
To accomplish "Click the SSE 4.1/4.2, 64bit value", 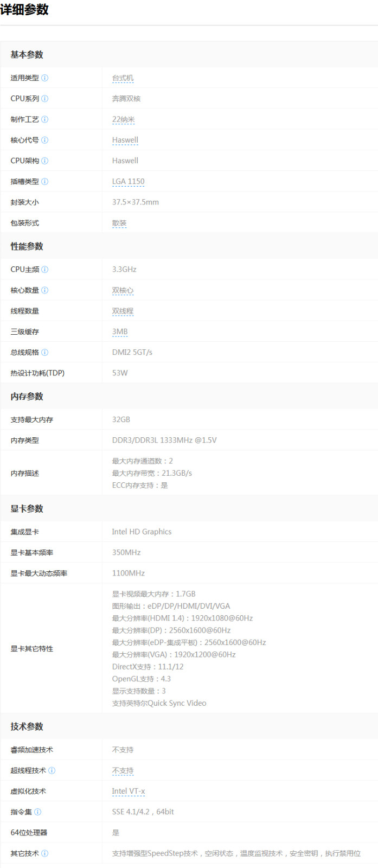I will pyautogui.click(x=143, y=812).
